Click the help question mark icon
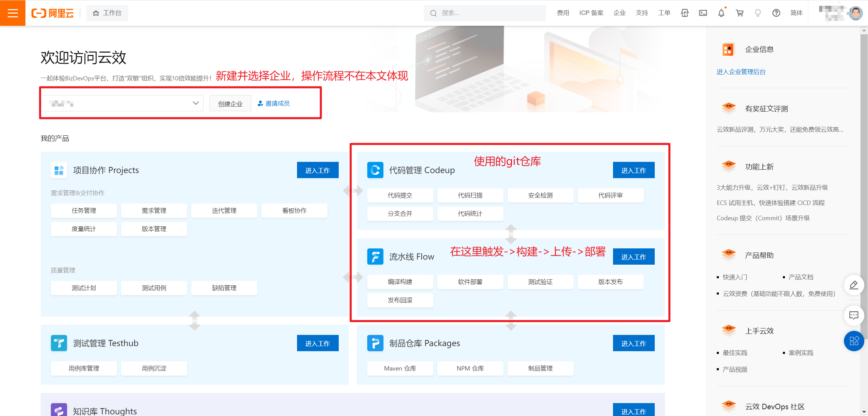This screenshot has height=416, width=868. (776, 13)
